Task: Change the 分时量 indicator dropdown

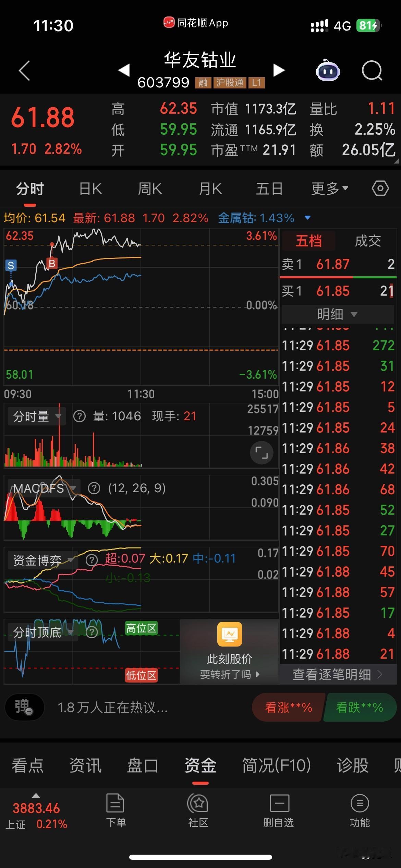Action: click(x=36, y=417)
